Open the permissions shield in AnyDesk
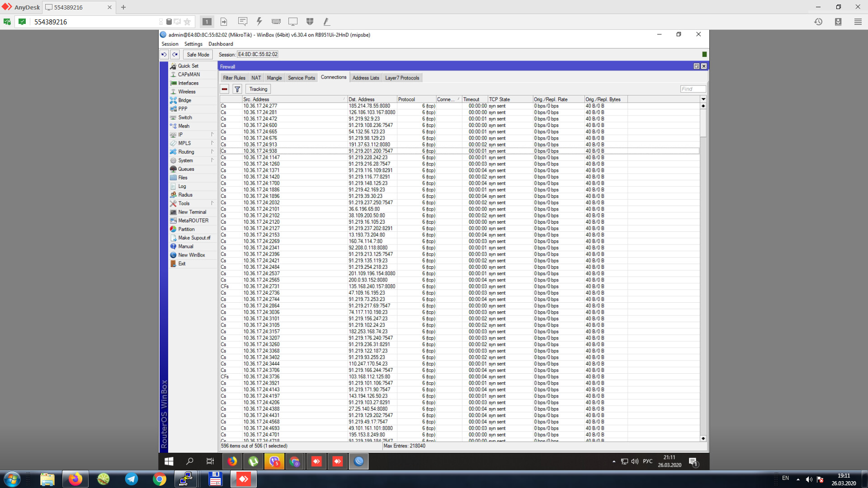 coord(310,21)
